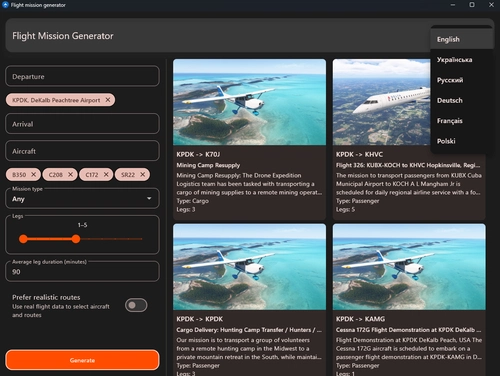The height and width of the screenshot is (376, 500).
Task: Click the Flight 326 mission title
Action: tap(408, 165)
